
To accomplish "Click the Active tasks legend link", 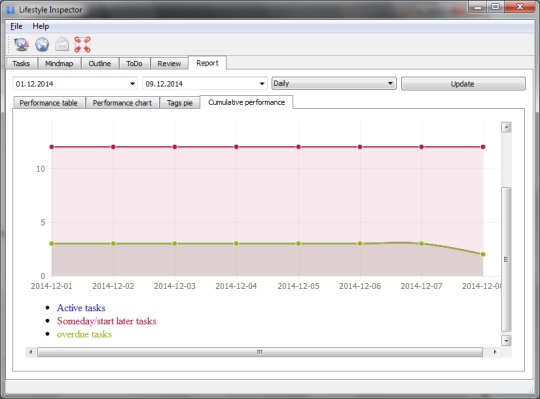I will [x=81, y=308].
